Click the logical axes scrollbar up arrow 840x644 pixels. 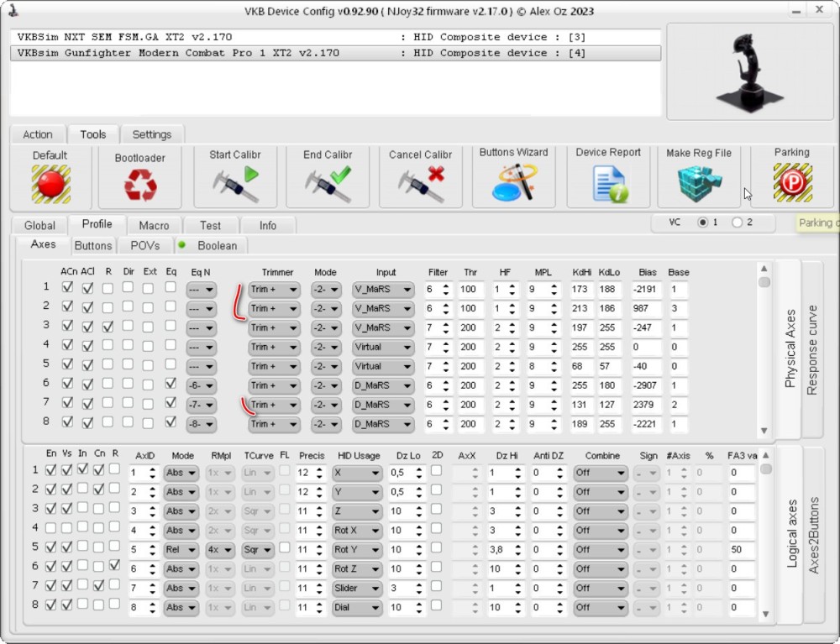click(766, 456)
